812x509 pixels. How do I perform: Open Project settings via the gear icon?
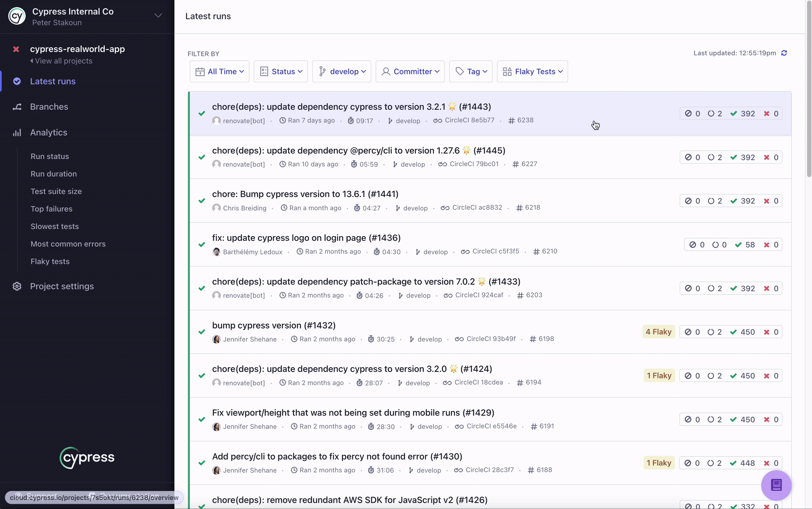[17, 286]
